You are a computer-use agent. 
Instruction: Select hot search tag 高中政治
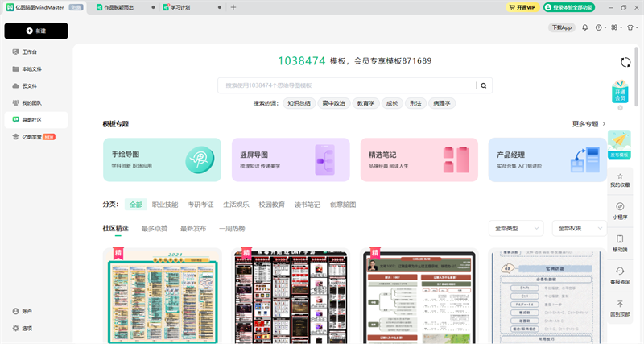(334, 103)
